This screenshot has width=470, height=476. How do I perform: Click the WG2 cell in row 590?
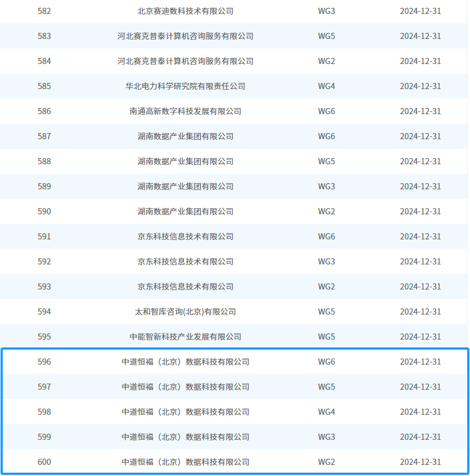coord(326,212)
